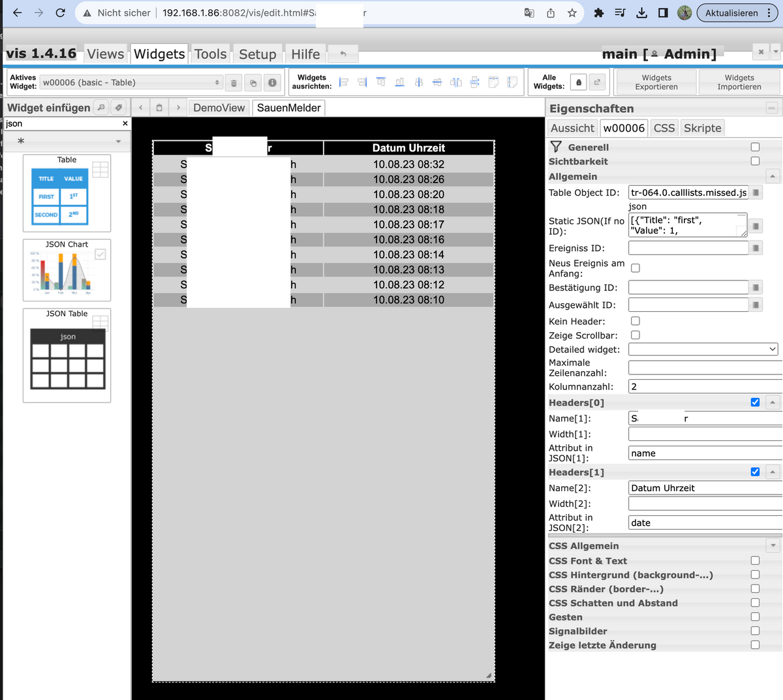The image size is (783, 700).
Task: Align widgets to the left edge
Action: [344, 82]
